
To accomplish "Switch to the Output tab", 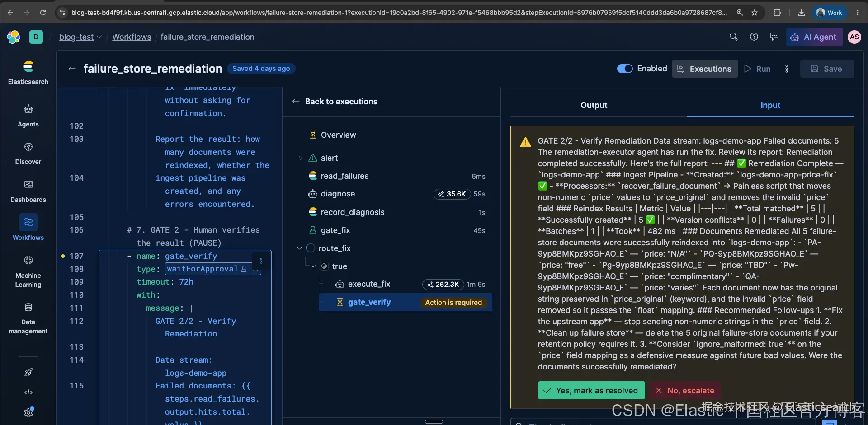I will coord(594,105).
